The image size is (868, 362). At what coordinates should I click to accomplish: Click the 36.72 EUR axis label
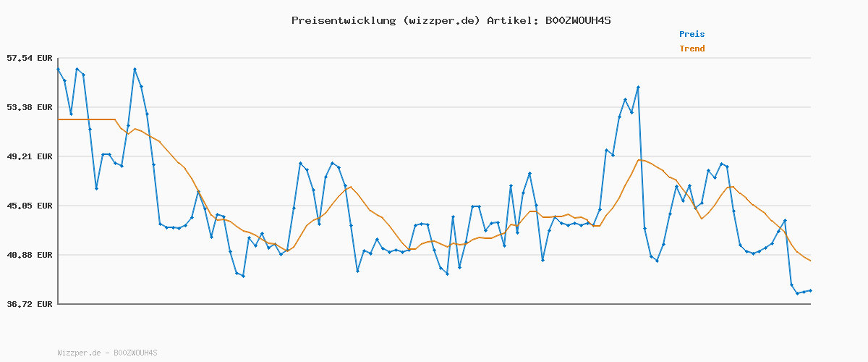pos(28,304)
